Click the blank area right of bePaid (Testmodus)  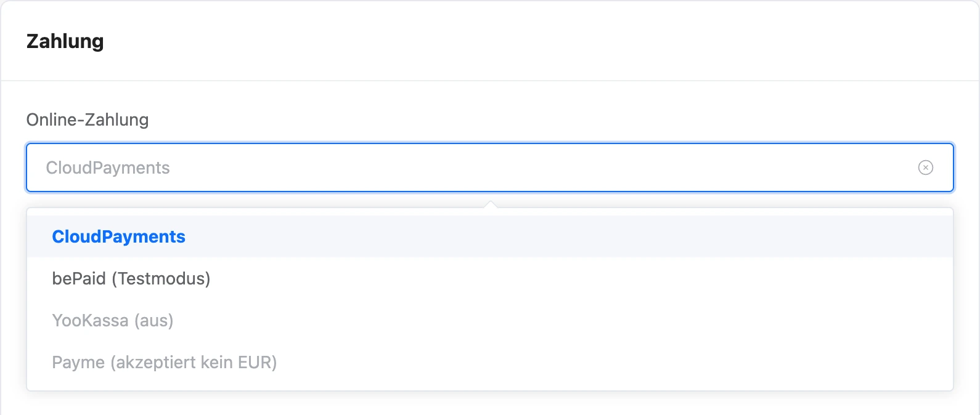coord(579,278)
